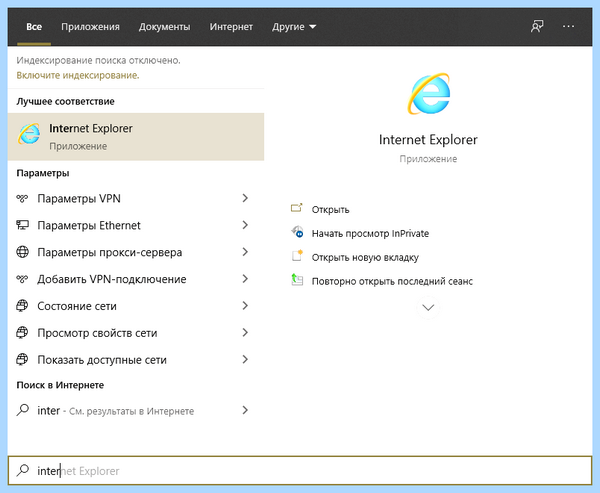Click the magnifier icon beside inter web search

coord(23,410)
